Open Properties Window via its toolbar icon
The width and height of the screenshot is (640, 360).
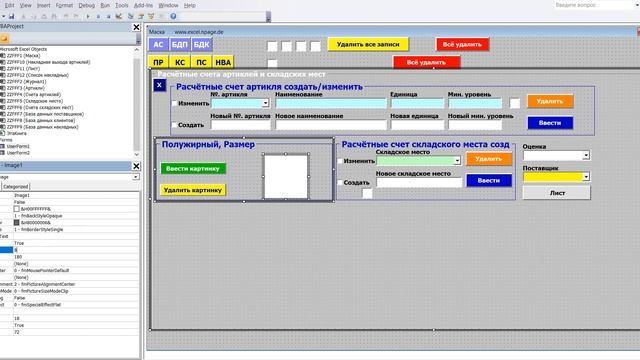[x=141, y=16]
